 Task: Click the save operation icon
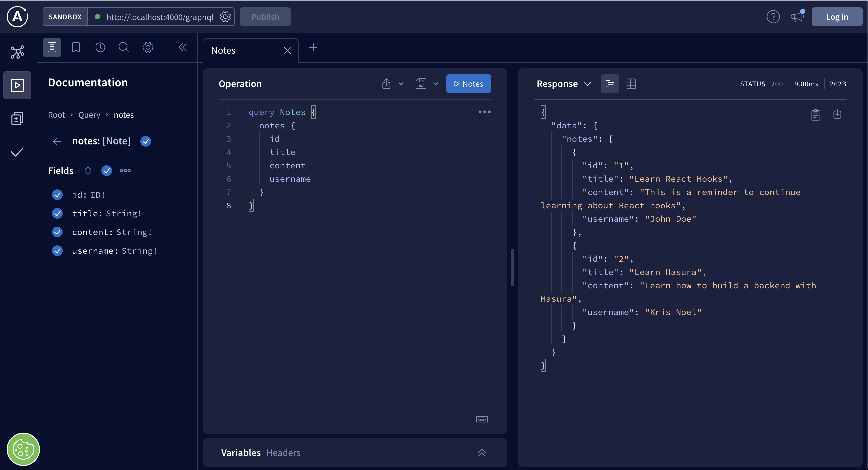coord(421,84)
